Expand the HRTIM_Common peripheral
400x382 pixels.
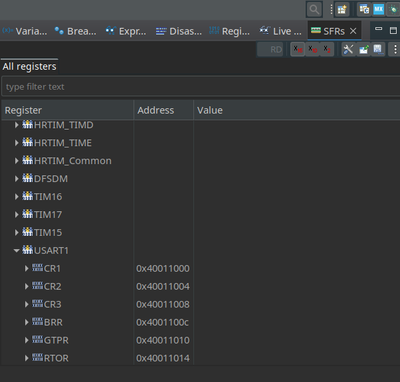tap(16, 161)
